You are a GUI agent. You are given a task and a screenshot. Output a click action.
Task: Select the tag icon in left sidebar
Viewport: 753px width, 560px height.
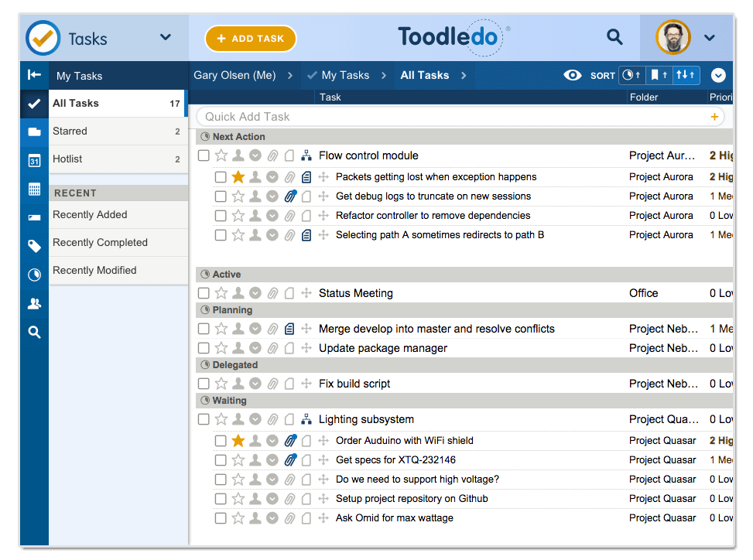[x=34, y=246]
